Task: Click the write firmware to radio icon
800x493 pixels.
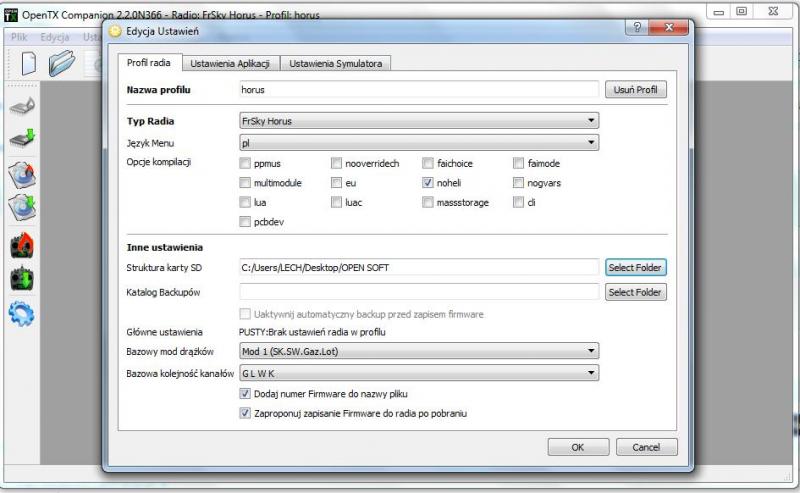Action: pos(23,106)
